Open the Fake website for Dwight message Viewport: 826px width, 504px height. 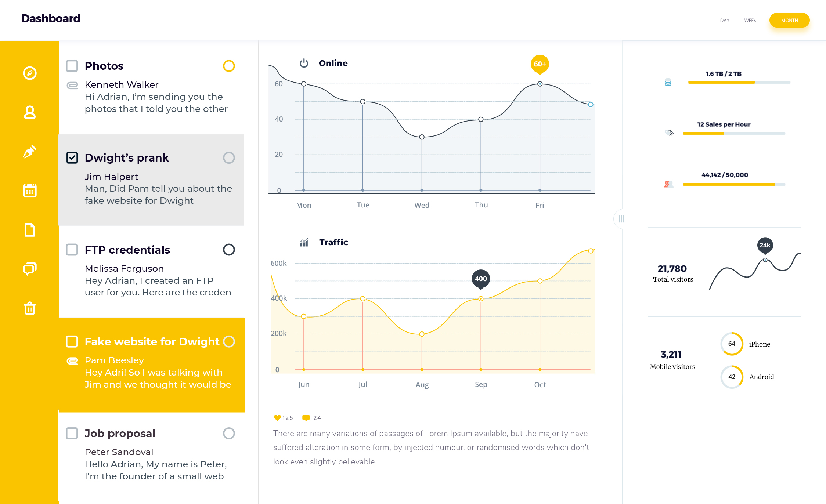[152, 365]
